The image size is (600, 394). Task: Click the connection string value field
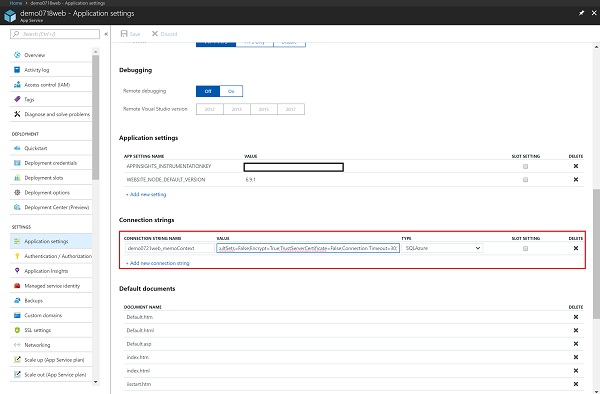coord(308,248)
